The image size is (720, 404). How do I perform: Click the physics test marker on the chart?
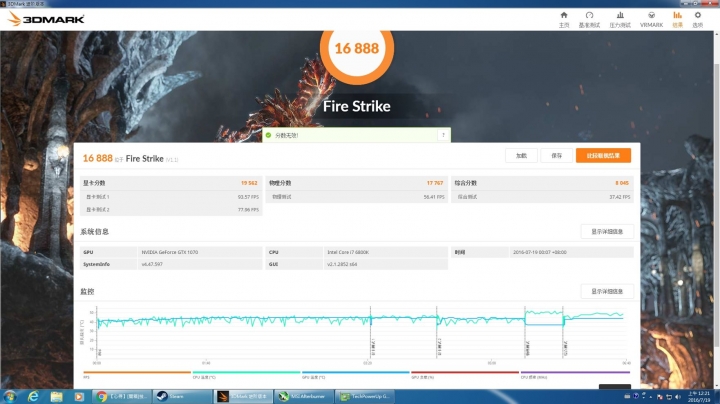click(x=527, y=348)
